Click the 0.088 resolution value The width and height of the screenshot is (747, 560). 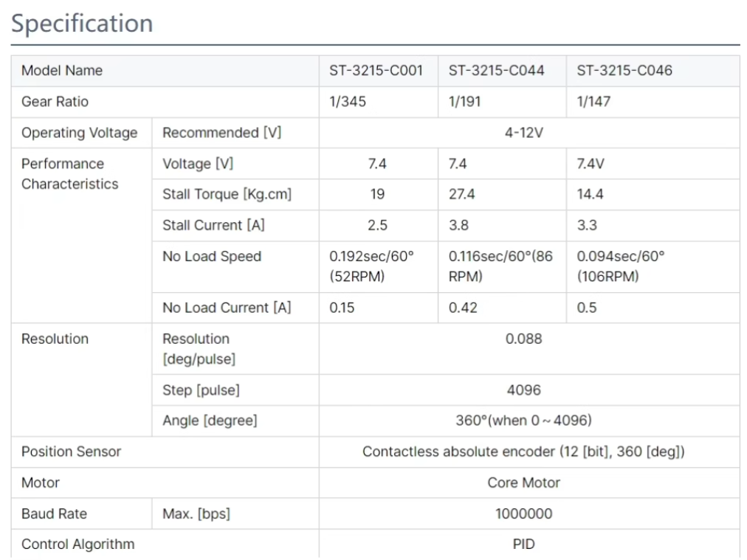click(x=523, y=339)
